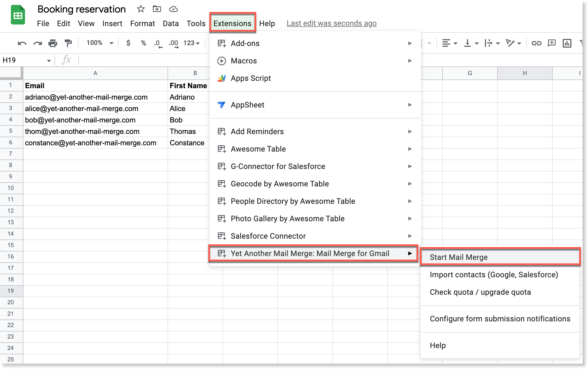Format as currency with dollar button
This screenshot has width=588, height=369.
[128, 43]
